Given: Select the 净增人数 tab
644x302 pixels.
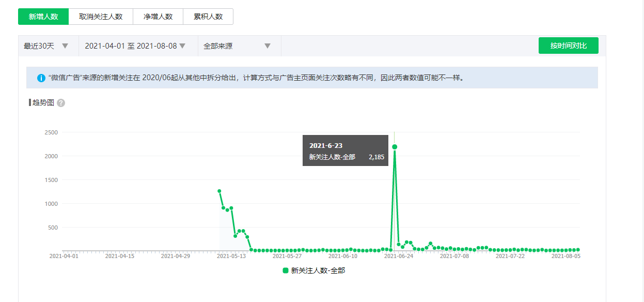Looking at the screenshot, I should coord(158,17).
